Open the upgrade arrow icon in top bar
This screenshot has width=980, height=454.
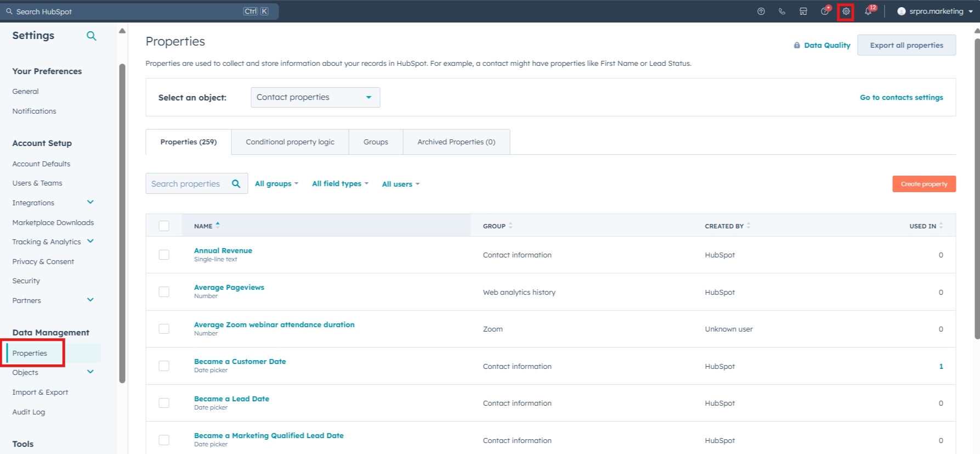(761, 12)
